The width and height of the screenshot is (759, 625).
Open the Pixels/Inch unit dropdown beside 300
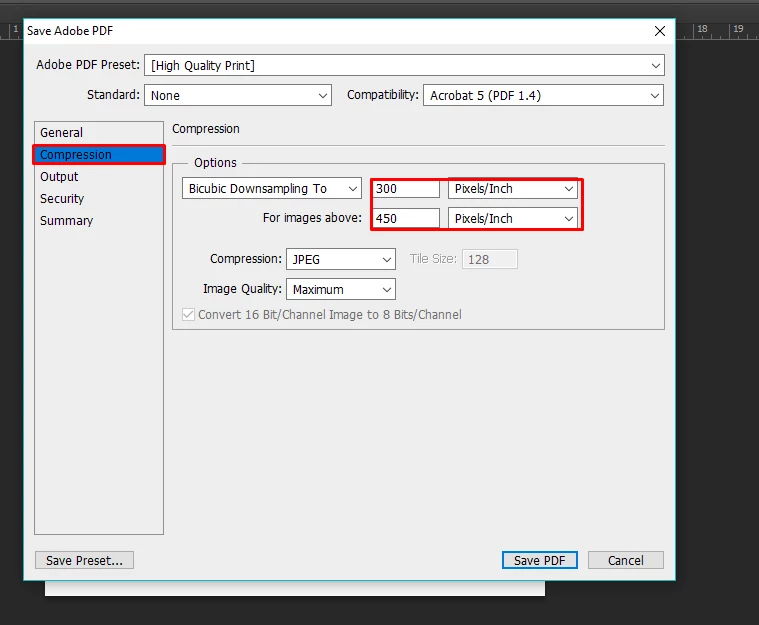pyautogui.click(x=513, y=188)
